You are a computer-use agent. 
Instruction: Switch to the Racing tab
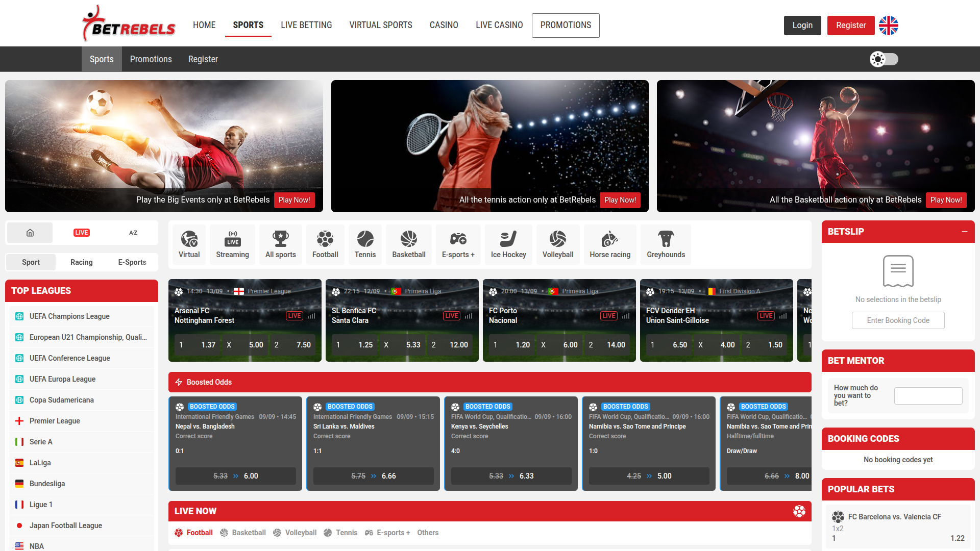point(81,262)
